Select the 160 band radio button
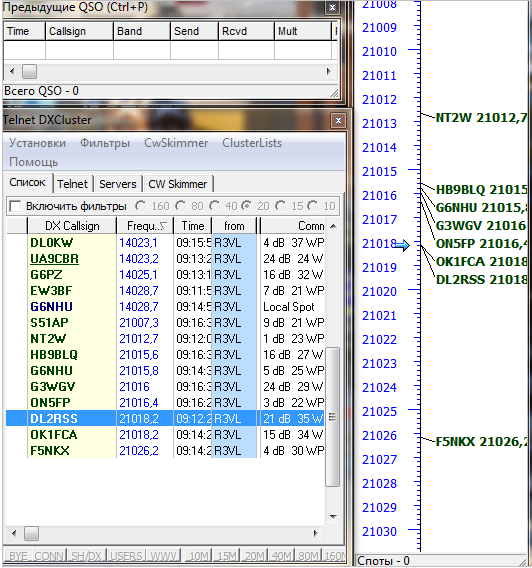 click(140, 206)
